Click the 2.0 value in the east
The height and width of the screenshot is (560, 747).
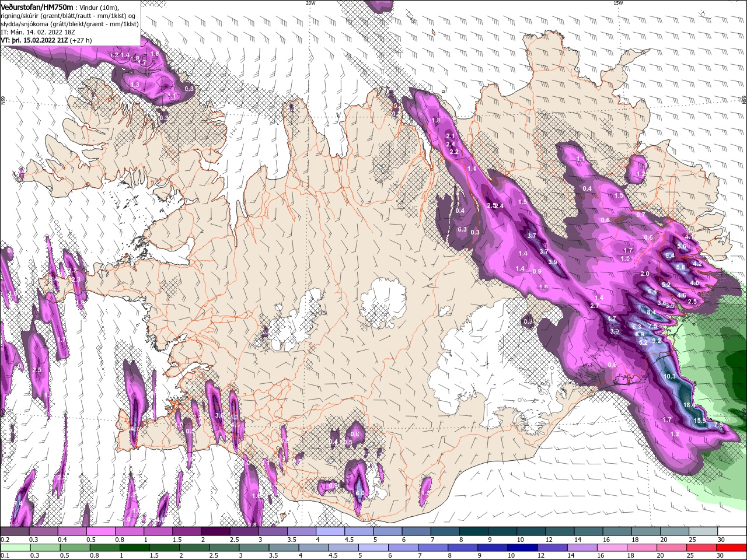pyautogui.click(x=645, y=274)
